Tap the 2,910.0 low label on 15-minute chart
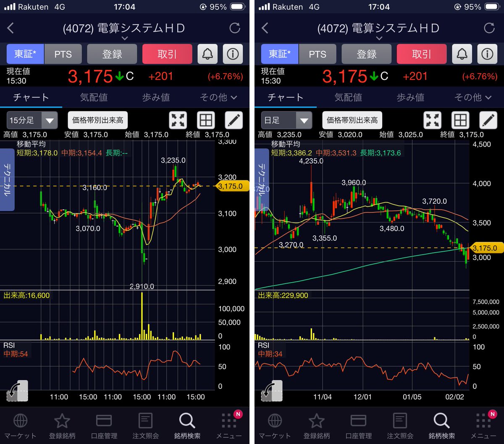The height and width of the screenshot is (444, 504). click(x=142, y=286)
